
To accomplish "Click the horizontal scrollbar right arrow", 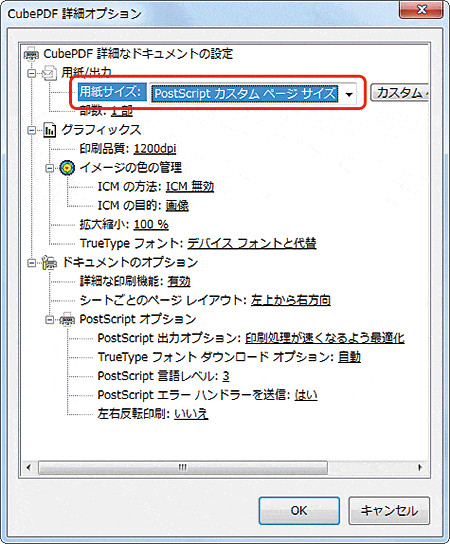I will (420, 467).
